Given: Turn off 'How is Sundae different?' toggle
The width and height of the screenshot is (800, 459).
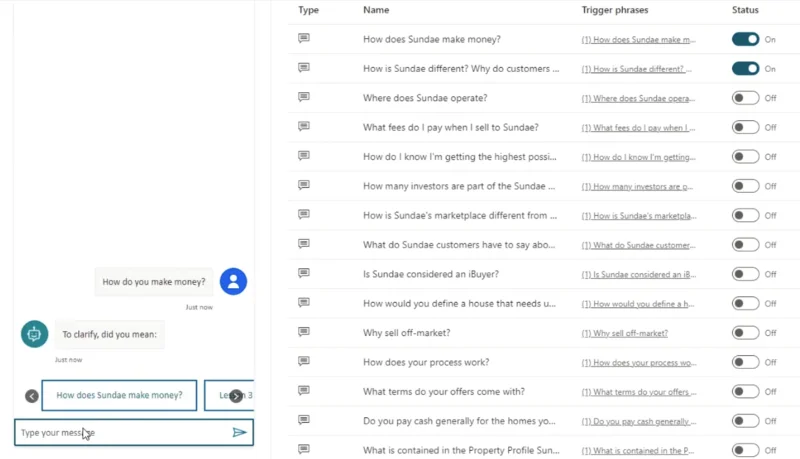Looking at the screenshot, I should [x=745, y=69].
